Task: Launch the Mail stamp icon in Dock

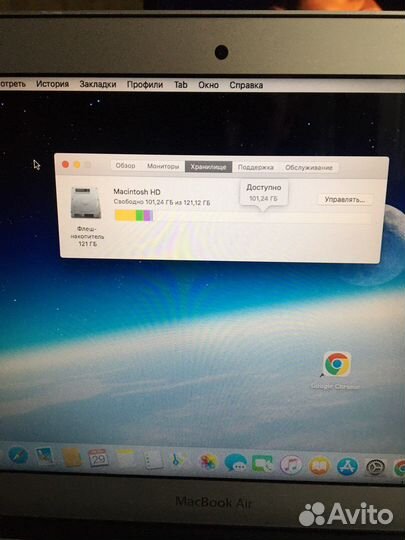Action: [x=45, y=456]
